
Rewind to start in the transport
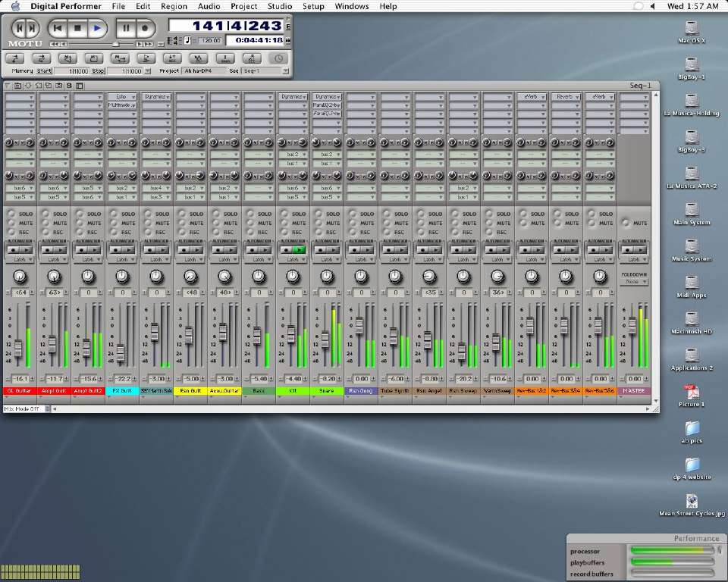coord(58,28)
